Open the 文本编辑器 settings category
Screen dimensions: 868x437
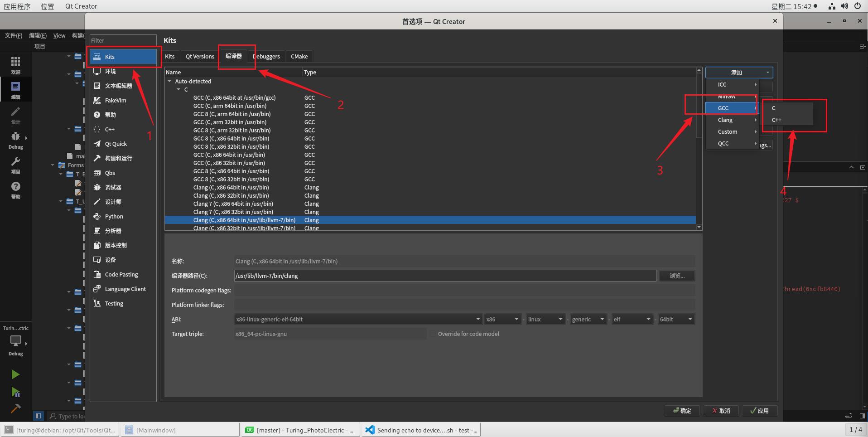(x=123, y=86)
